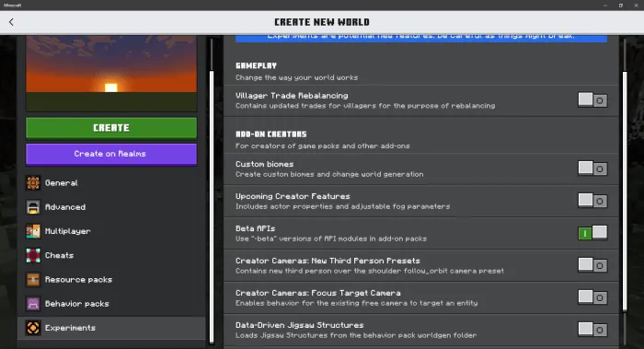This screenshot has width=644, height=349.
Task: Toggle Creator Cameras Focus Target Camera
Action: 592,297
